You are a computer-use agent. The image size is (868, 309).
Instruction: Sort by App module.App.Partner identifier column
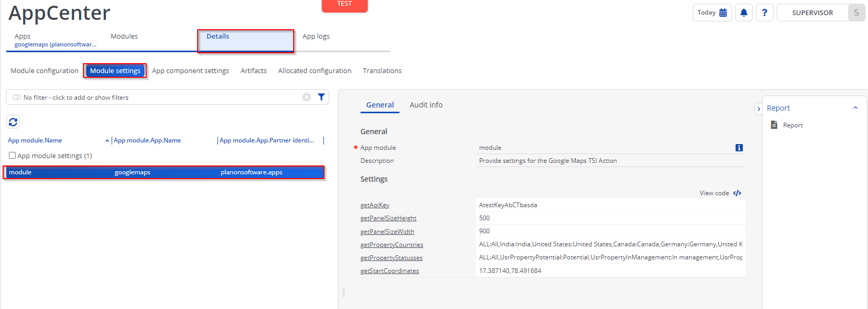click(267, 140)
